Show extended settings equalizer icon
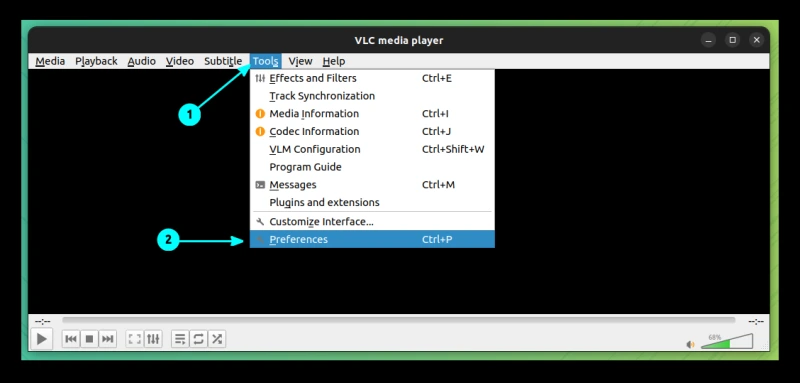Image resolution: width=800 pixels, height=383 pixels. coord(153,339)
